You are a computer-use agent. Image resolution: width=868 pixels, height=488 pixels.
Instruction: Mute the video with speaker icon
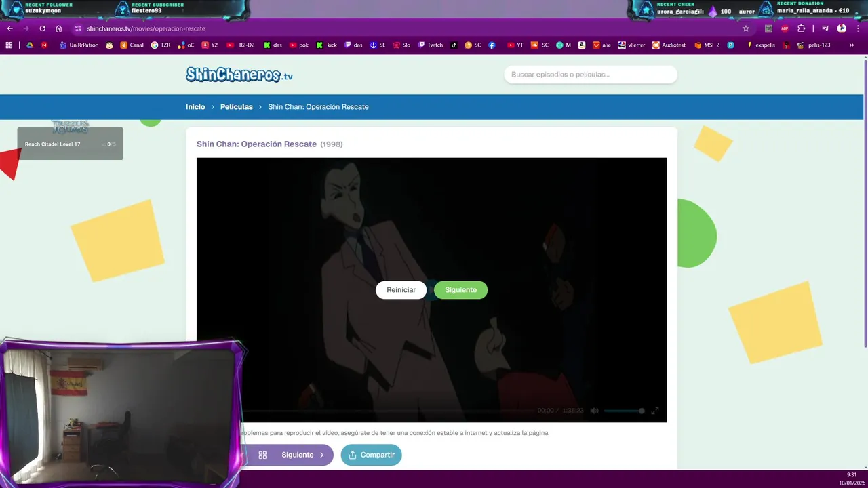point(595,411)
